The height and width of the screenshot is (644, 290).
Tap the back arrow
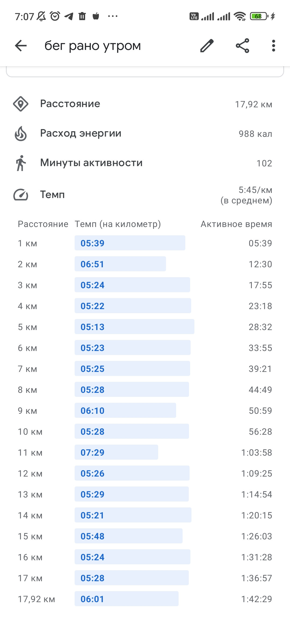21,46
